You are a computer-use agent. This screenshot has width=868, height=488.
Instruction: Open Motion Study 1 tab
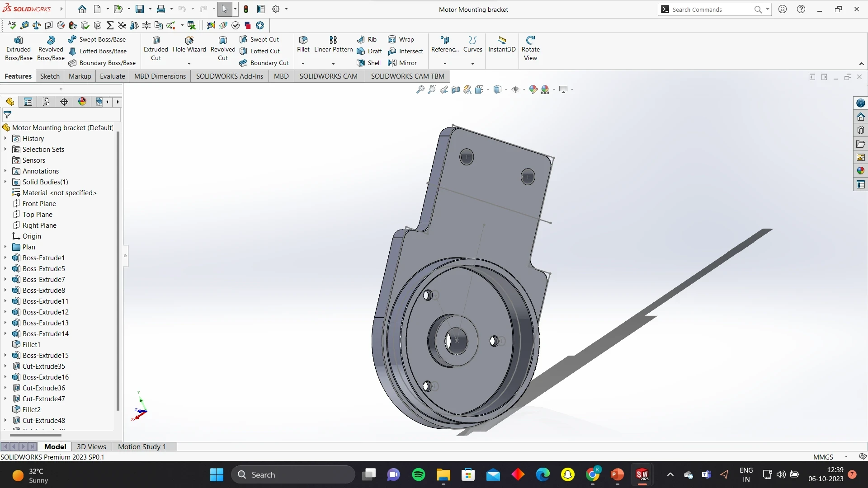tap(142, 446)
